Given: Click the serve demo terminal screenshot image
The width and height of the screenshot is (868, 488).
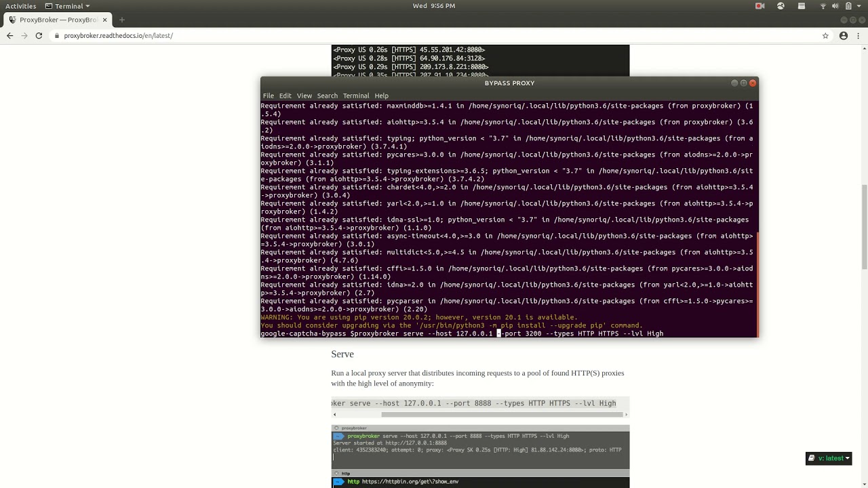Looking at the screenshot, I should 480,456.
